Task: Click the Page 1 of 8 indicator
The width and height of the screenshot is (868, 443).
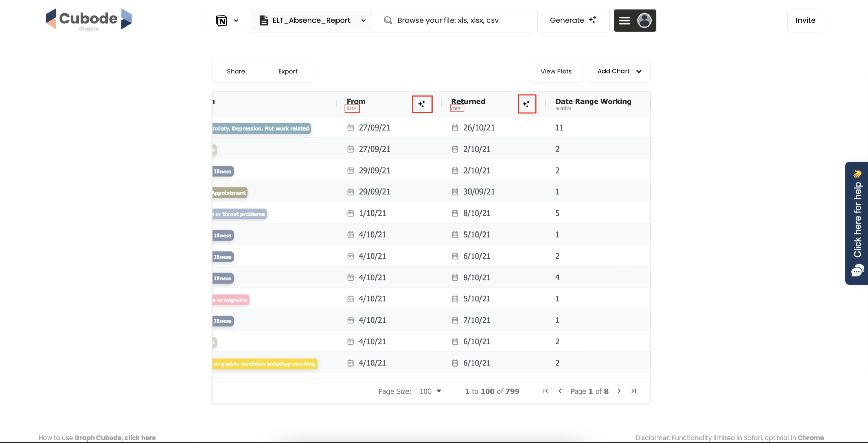Action: coord(589,391)
